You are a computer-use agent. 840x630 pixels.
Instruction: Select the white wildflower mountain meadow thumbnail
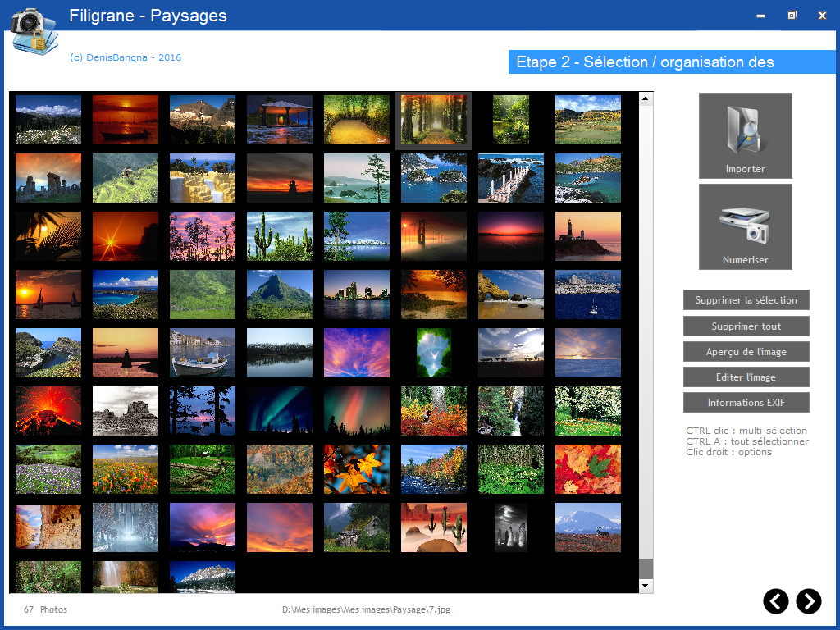pos(48,120)
